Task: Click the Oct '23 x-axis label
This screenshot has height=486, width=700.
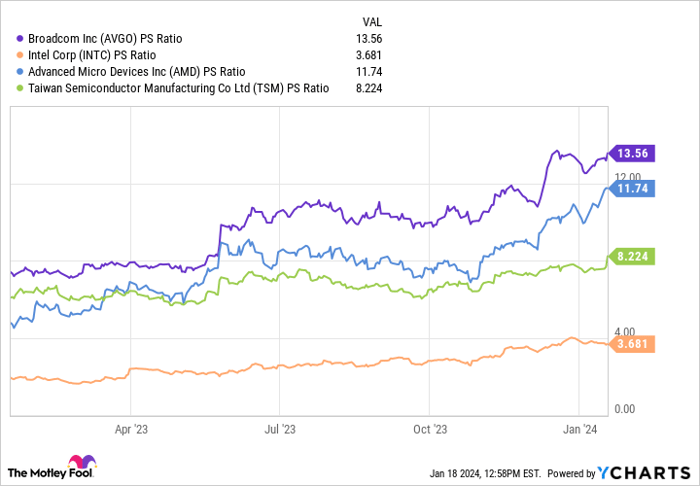Action: tap(428, 427)
